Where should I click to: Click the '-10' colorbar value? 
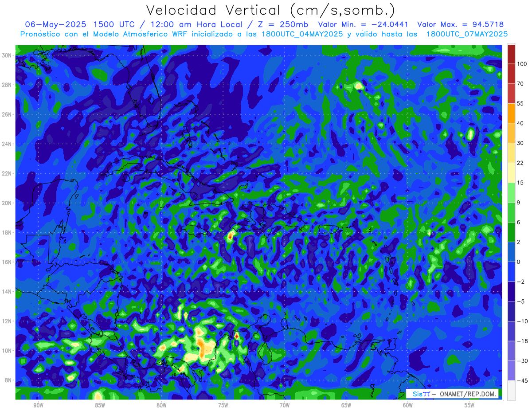coord(522,321)
